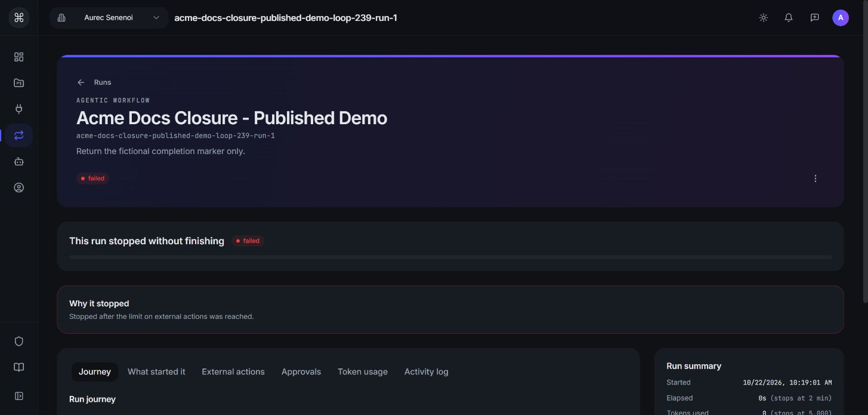Viewport: 868px width, 415px height.
Task: Open the three-dot run options menu
Action: coord(815,179)
